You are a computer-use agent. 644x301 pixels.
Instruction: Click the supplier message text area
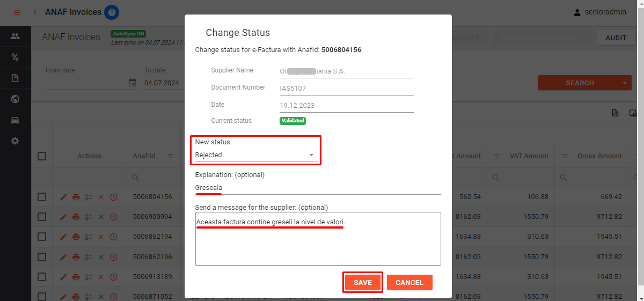click(318, 239)
